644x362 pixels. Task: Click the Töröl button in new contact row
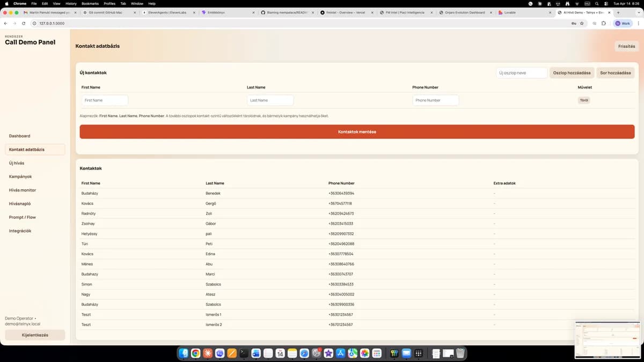point(584,100)
